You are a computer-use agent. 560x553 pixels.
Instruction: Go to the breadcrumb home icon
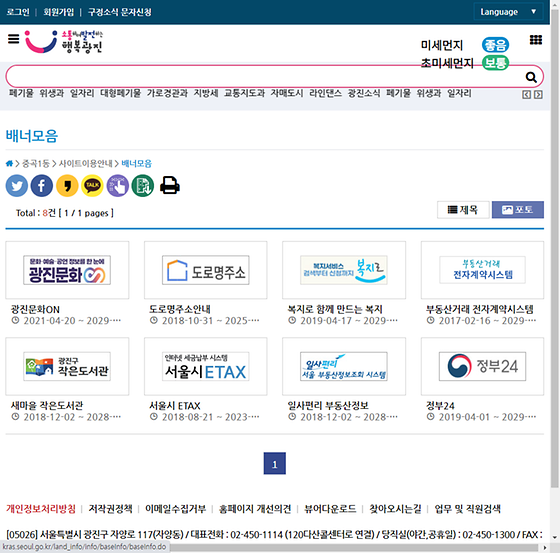9,164
